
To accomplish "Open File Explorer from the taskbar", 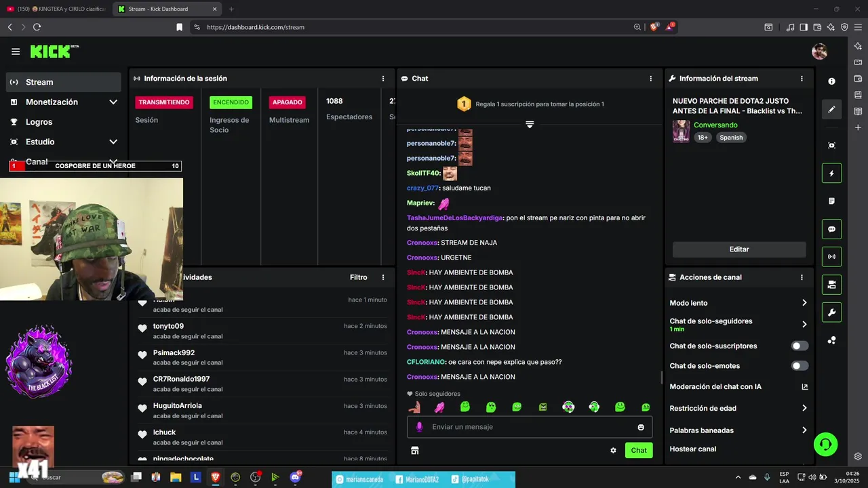I will 176,477.
